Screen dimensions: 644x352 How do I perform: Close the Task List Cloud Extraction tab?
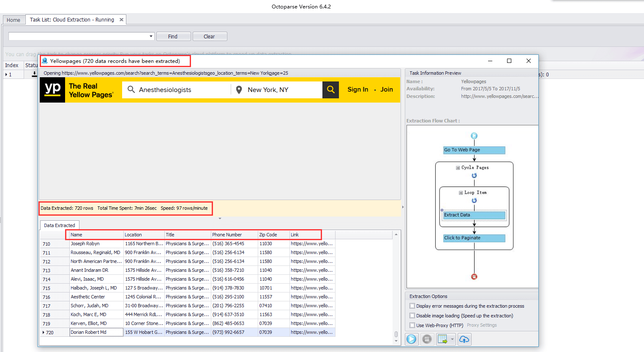121,19
